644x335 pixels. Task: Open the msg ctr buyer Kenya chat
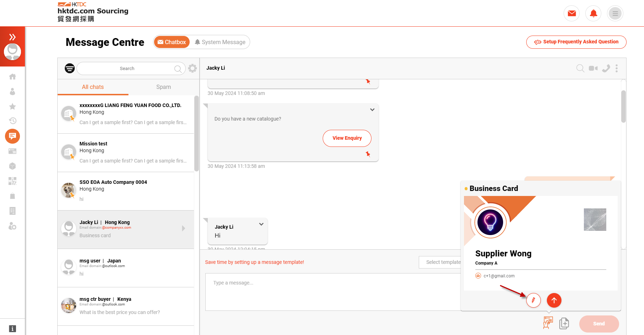[126, 307]
